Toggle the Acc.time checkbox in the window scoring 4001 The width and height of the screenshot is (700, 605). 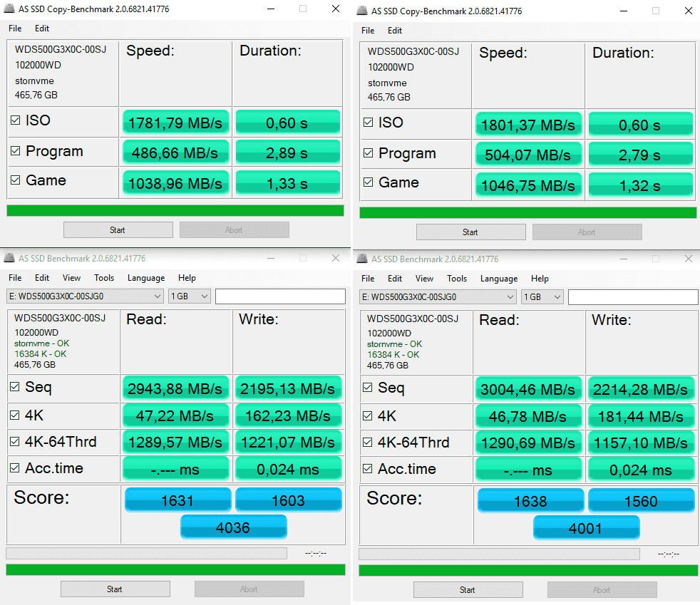coord(368,469)
